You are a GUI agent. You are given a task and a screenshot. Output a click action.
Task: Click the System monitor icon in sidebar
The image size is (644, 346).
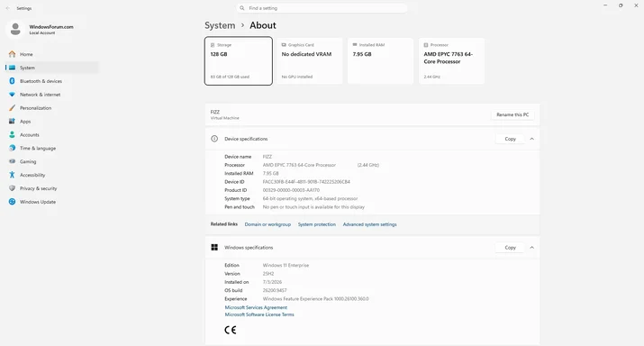[12, 68]
